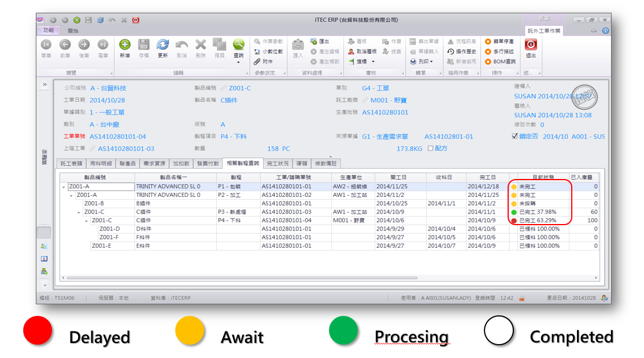Open the 旗標 flag dropdown
This screenshot has width=644, height=358.
point(373,62)
